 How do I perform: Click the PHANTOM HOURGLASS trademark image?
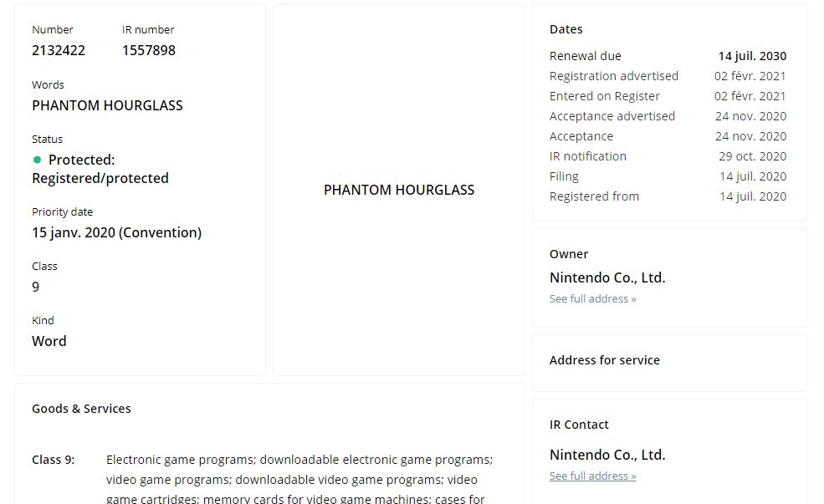click(399, 190)
